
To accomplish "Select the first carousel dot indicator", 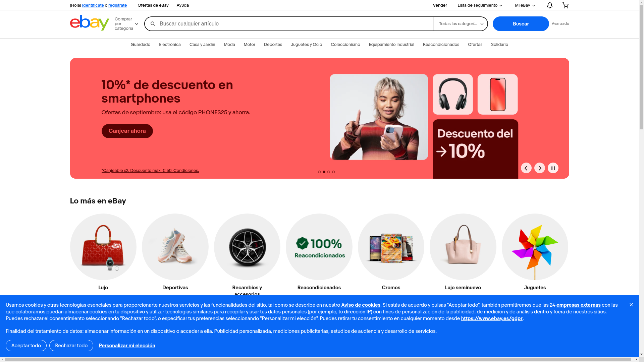I will click(x=319, y=172).
